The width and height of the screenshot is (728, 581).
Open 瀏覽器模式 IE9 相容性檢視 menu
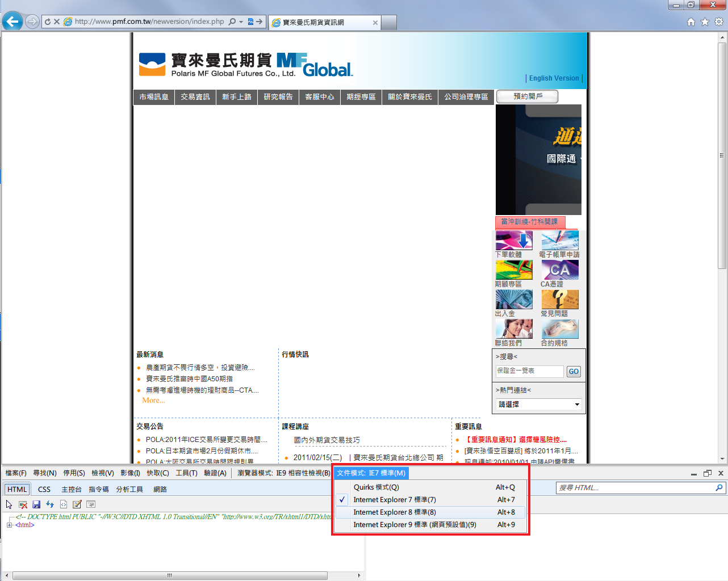click(x=284, y=473)
